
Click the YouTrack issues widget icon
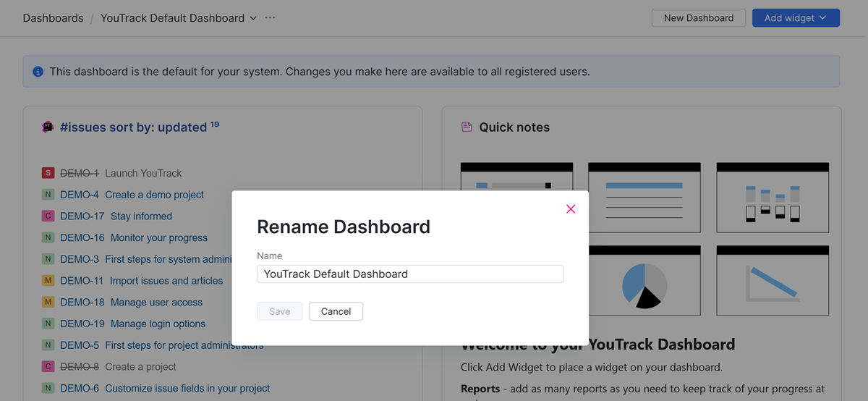coord(48,127)
